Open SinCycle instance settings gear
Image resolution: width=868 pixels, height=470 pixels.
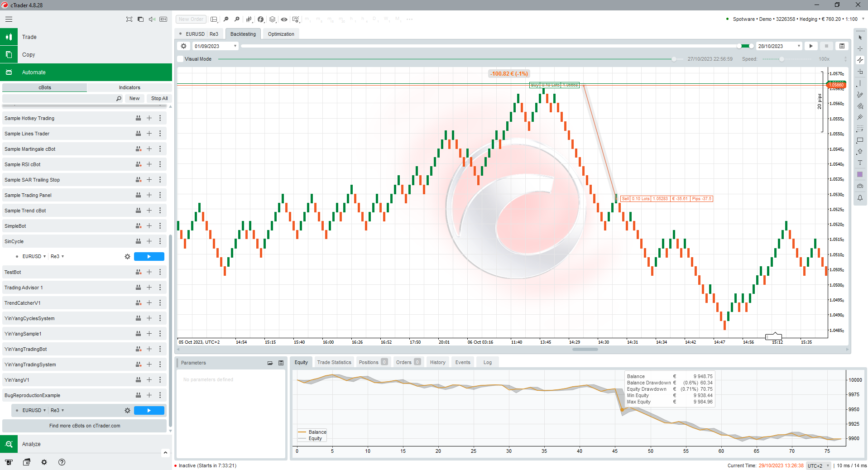click(x=127, y=256)
